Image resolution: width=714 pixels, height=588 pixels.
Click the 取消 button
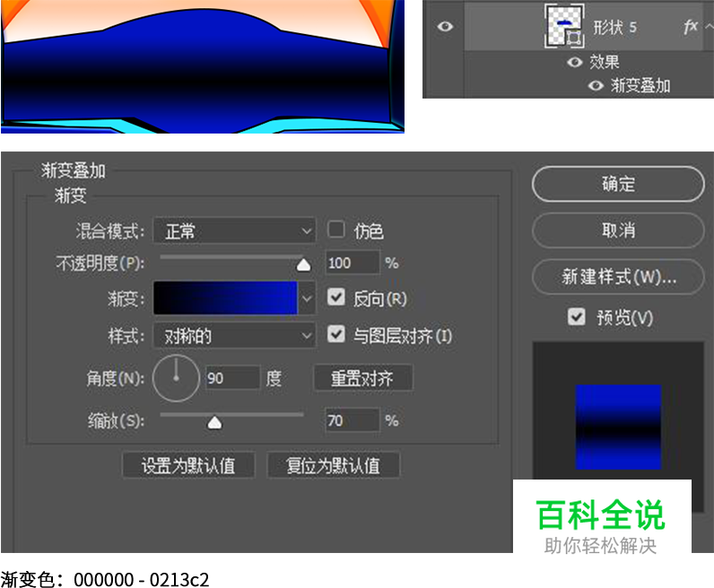pyautogui.click(x=618, y=230)
